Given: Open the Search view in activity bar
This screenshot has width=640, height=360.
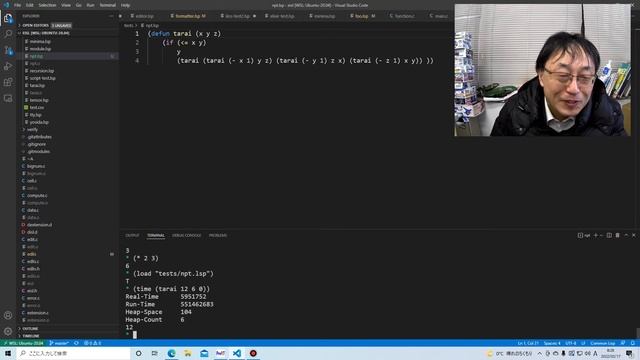Looking at the screenshot, I should tap(8, 34).
